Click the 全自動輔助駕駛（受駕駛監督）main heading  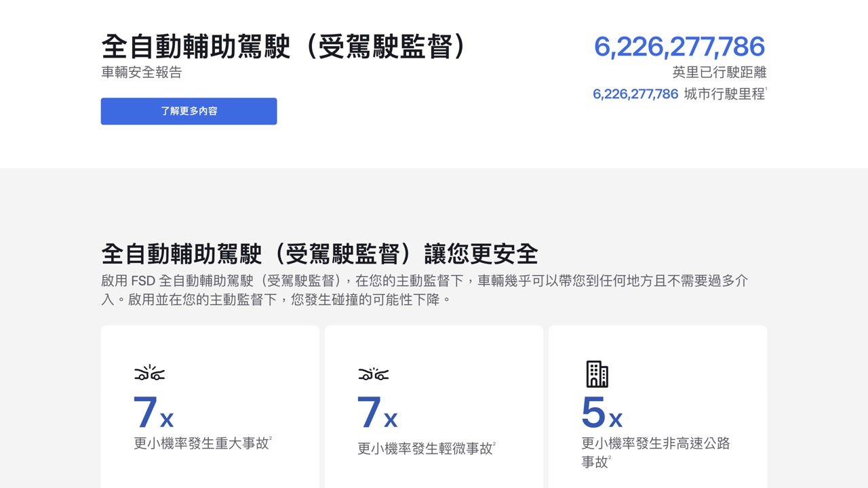[x=283, y=47]
